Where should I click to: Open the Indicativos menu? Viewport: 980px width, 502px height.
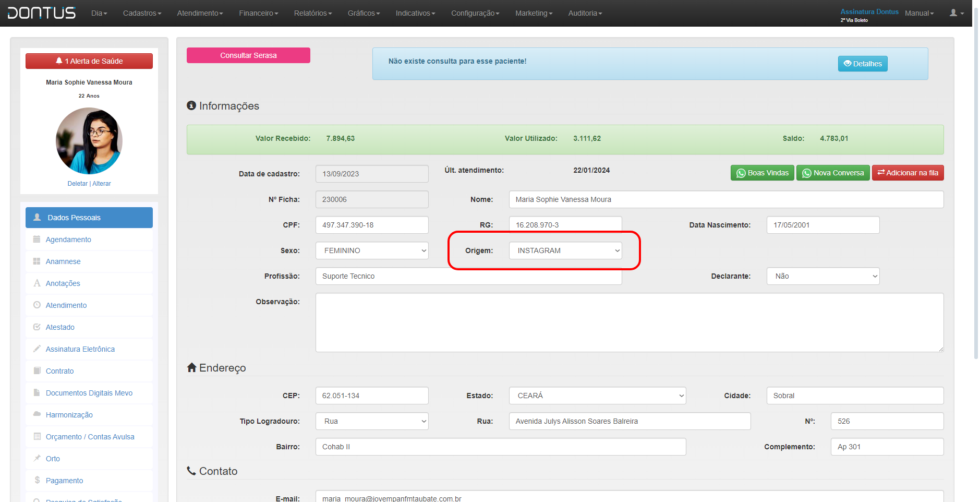point(416,13)
